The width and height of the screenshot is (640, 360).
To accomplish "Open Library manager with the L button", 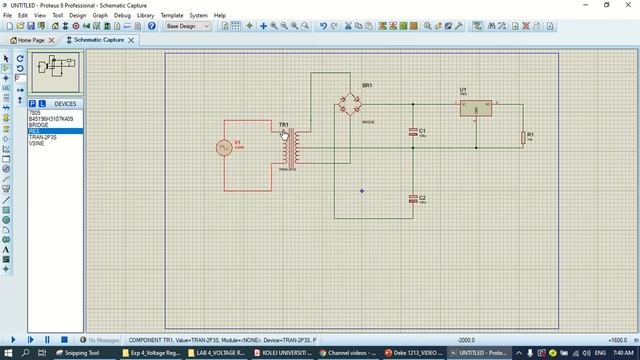I will pyautogui.click(x=42, y=104).
